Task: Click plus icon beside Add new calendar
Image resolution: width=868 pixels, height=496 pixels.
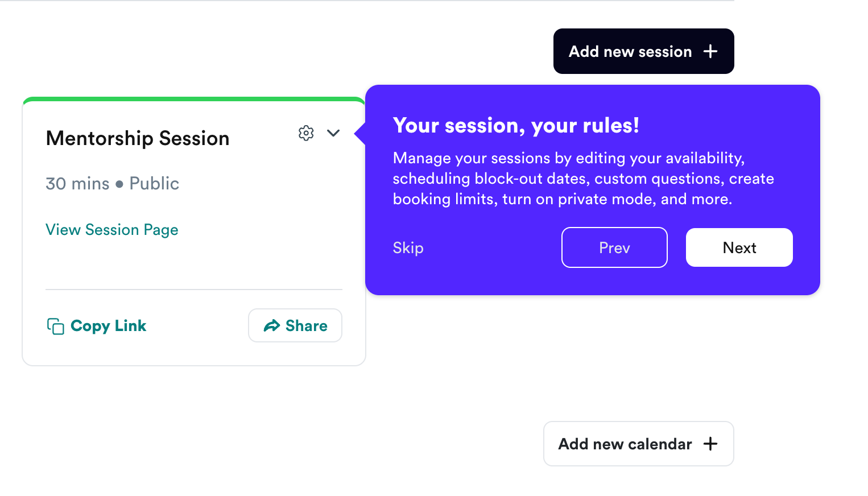Action: tap(710, 444)
